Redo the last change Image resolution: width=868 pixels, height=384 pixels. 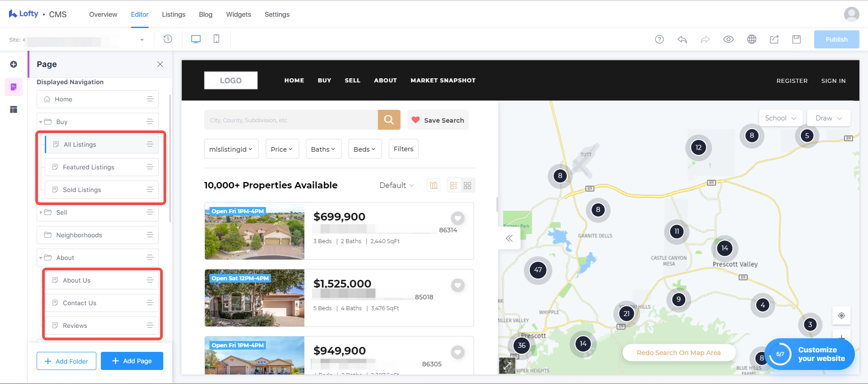705,39
